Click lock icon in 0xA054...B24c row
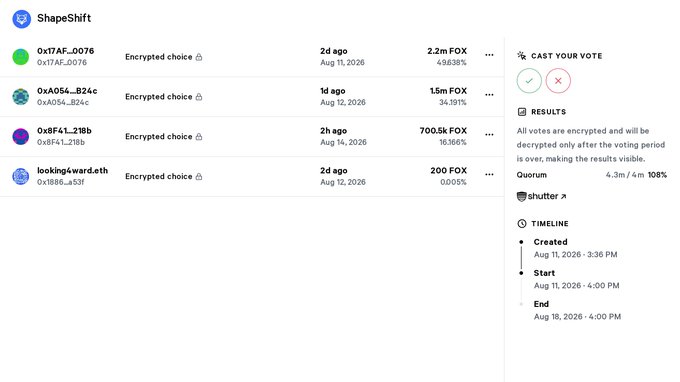Screen dimensions: 680x382 click(199, 97)
